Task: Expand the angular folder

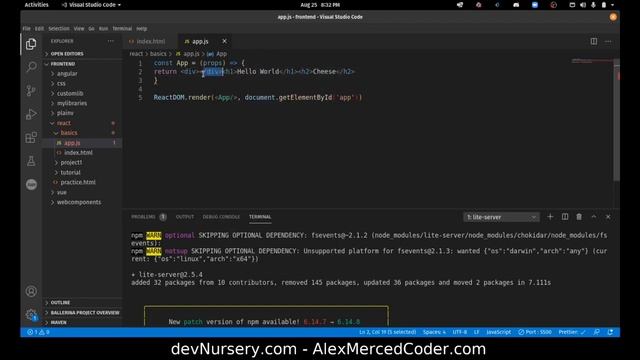Action: tap(82, 73)
